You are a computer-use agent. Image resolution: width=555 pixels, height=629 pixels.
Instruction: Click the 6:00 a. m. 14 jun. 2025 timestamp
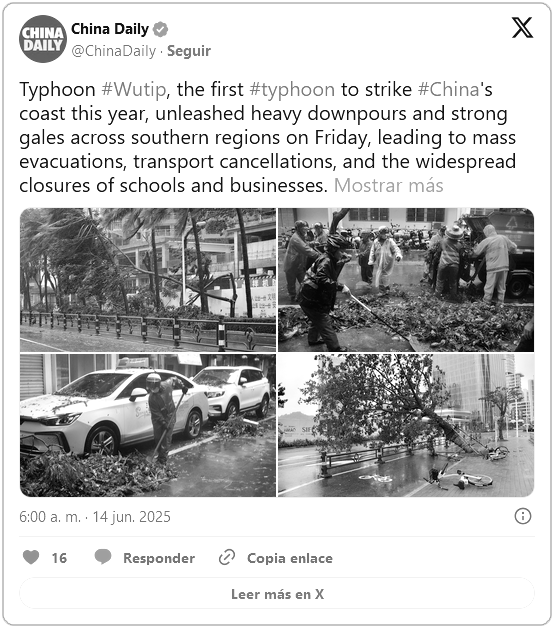pyautogui.click(x=95, y=517)
